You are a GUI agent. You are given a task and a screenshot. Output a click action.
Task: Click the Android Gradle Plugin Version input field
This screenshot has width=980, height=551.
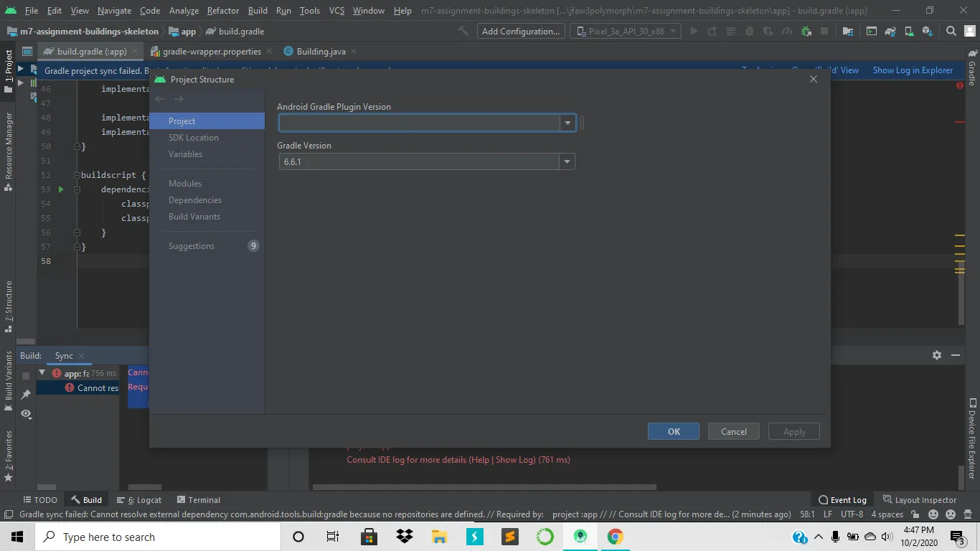tap(420, 123)
